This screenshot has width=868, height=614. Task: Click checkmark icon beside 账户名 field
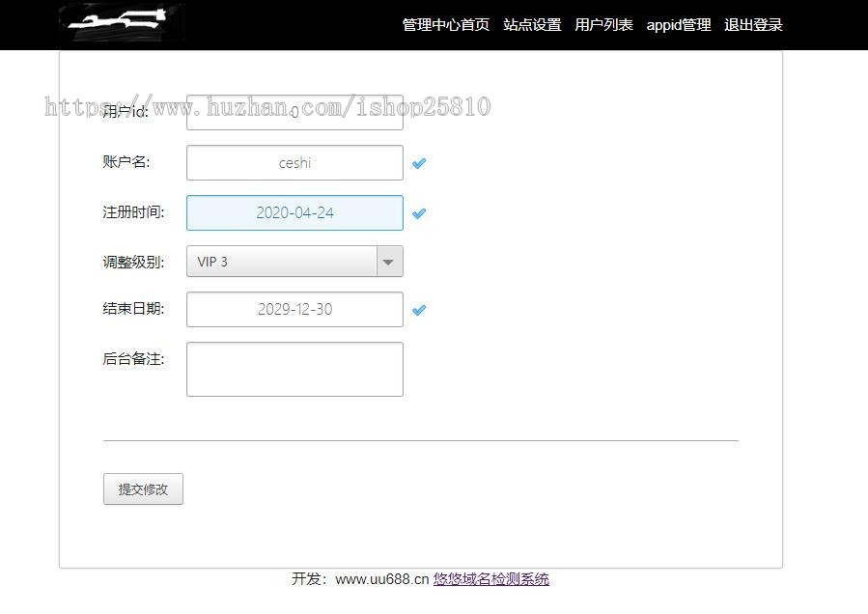pyautogui.click(x=419, y=163)
